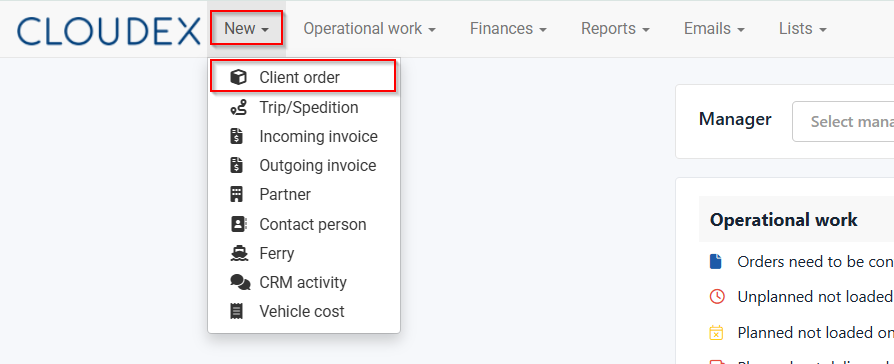Image resolution: width=894 pixels, height=364 pixels.
Task: Choose Client order from the New menu
Action: [303, 77]
